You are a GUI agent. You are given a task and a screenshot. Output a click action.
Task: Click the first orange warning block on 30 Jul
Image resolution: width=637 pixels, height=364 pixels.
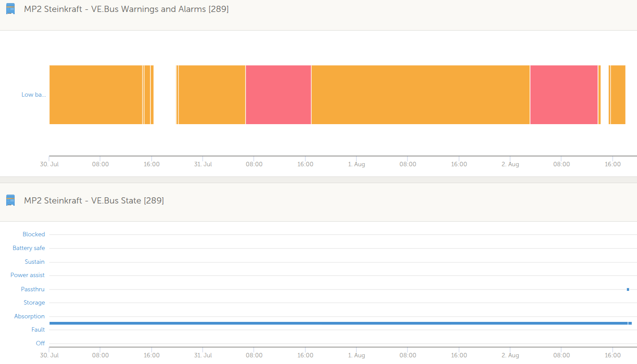pyautogui.click(x=95, y=94)
